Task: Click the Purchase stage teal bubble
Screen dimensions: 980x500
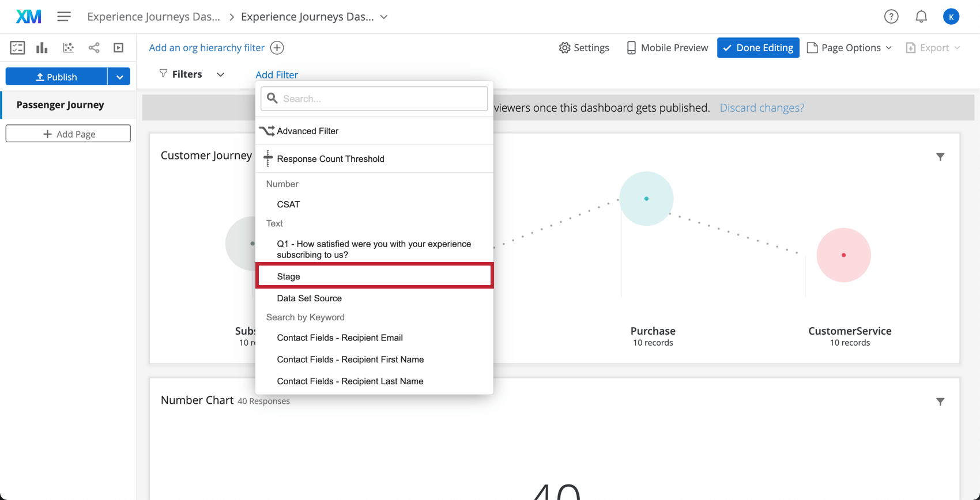Action: pos(646,199)
